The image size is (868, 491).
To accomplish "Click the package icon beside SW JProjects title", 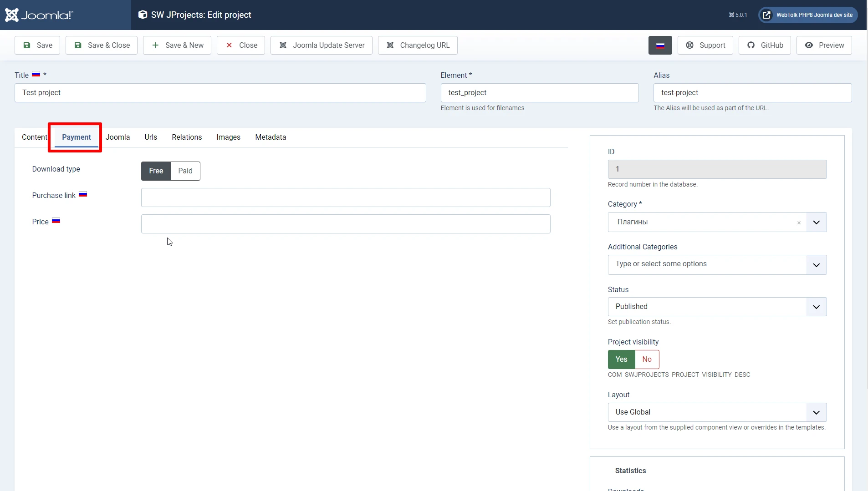I will (x=143, y=15).
